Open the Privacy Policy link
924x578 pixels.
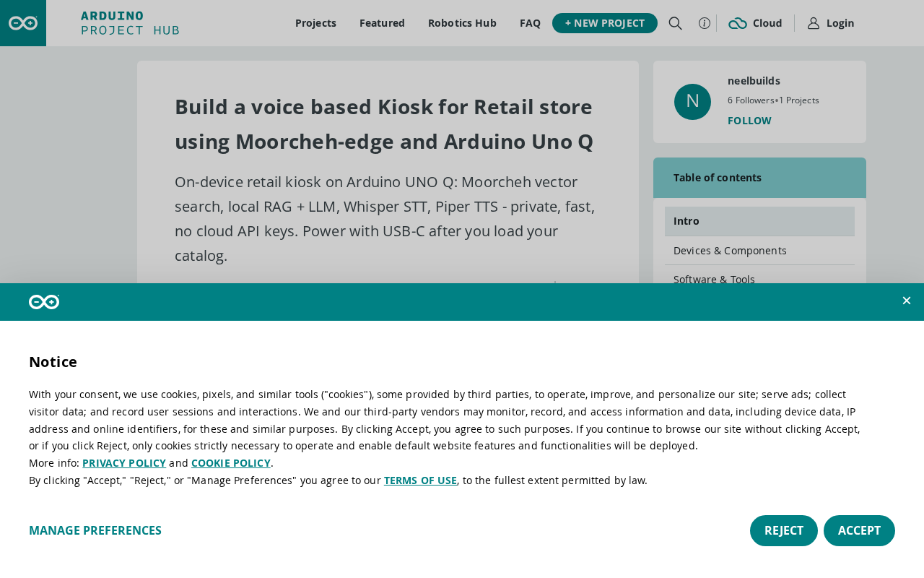124,463
